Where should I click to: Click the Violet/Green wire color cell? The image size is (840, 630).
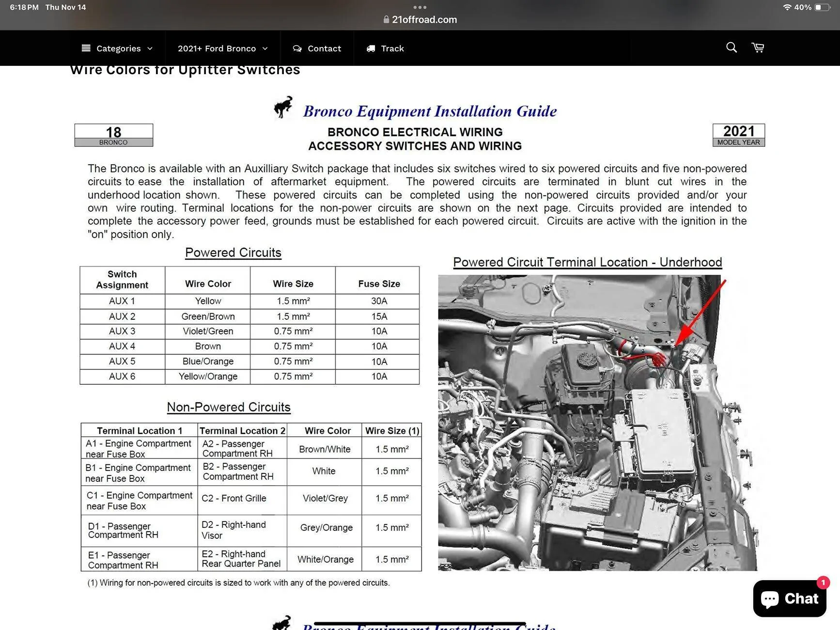coord(208,331)
